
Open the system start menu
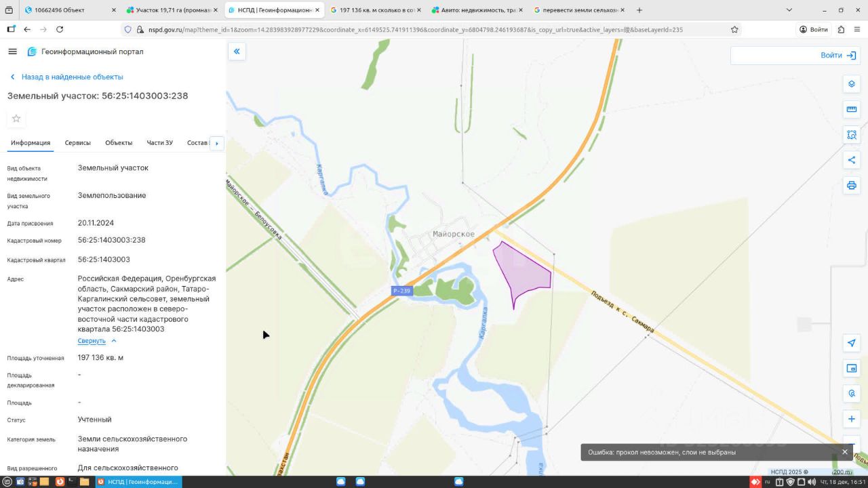[x=8, y=482]
